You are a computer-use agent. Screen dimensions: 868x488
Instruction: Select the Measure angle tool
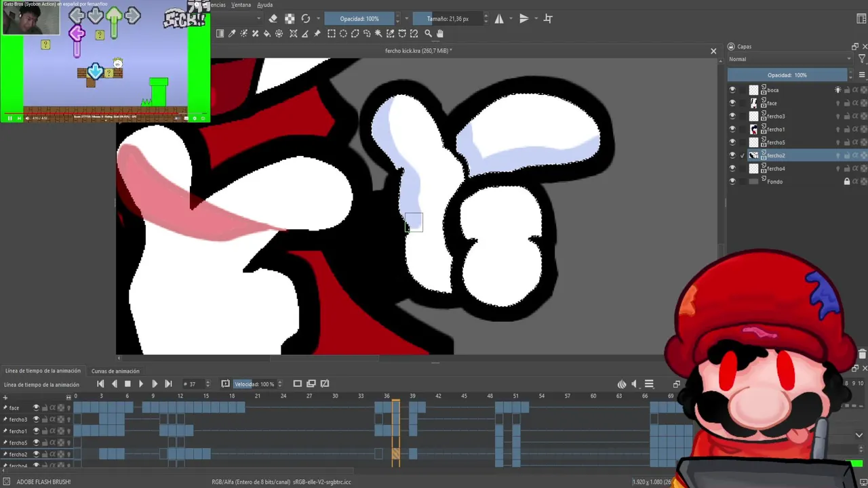coord(305,33)
